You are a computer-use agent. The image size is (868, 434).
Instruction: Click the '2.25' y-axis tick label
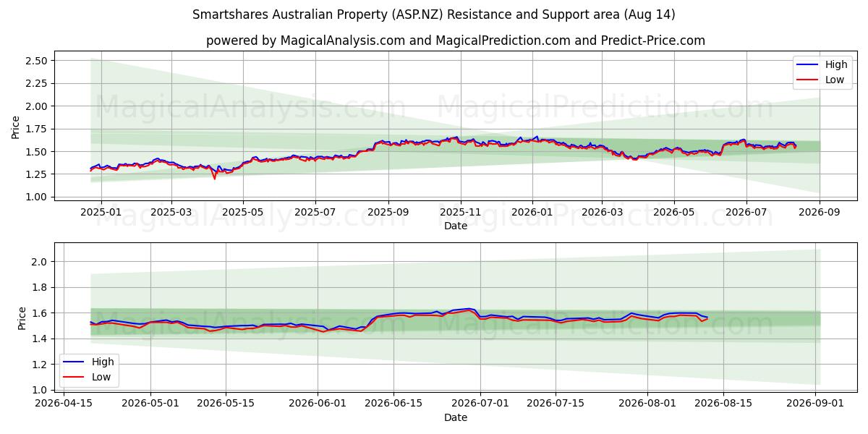pyautogui.click(x=37, y=83)
